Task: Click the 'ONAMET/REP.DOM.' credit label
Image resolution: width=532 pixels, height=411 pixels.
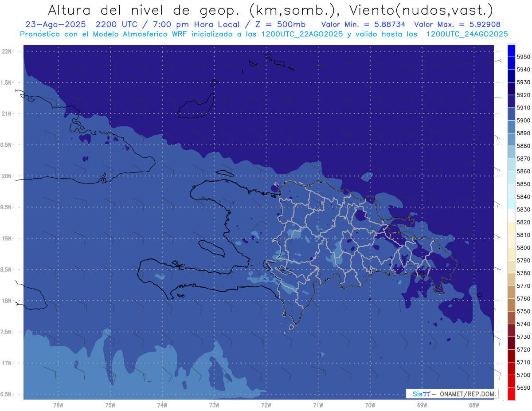Action: [x=468, y=394]
